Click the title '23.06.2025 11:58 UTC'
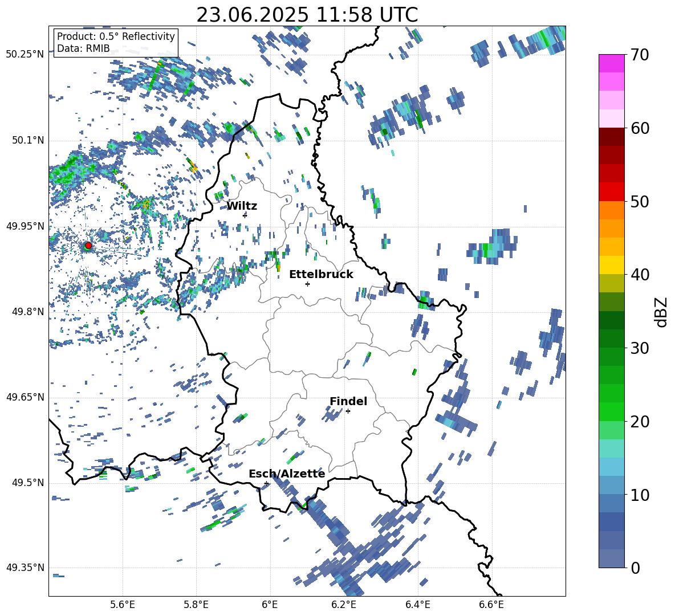675x616 pixels. [x=307, y=15]
